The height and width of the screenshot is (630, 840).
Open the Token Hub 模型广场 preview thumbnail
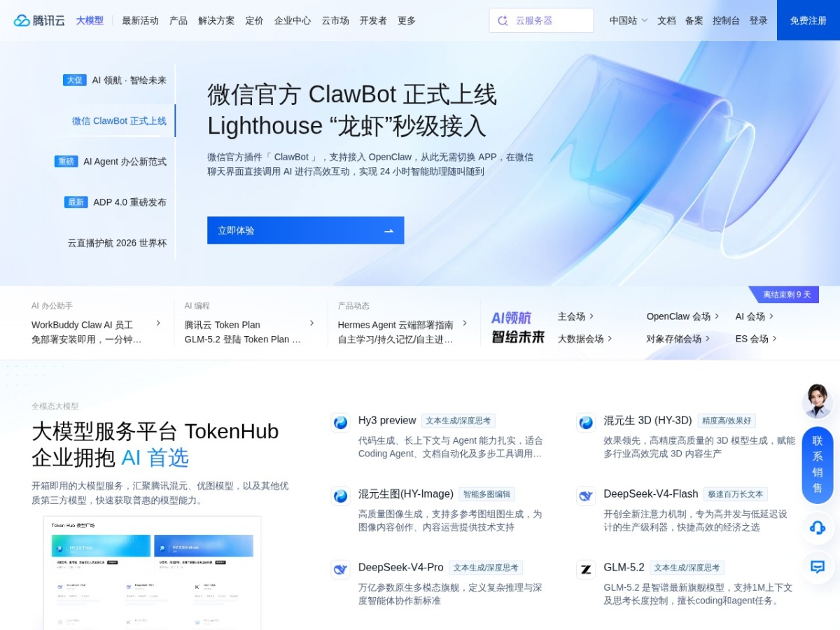(x=153, y=573)
